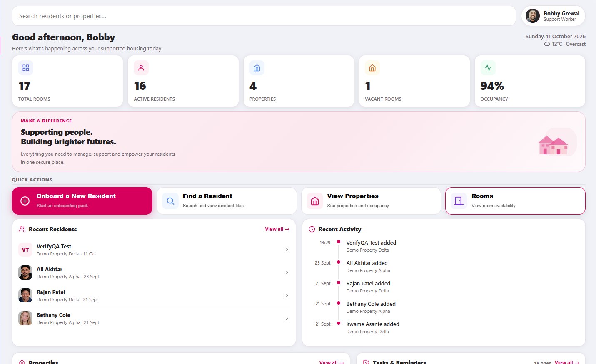Click Rajan Patel's profile photo

click(25, 295)
